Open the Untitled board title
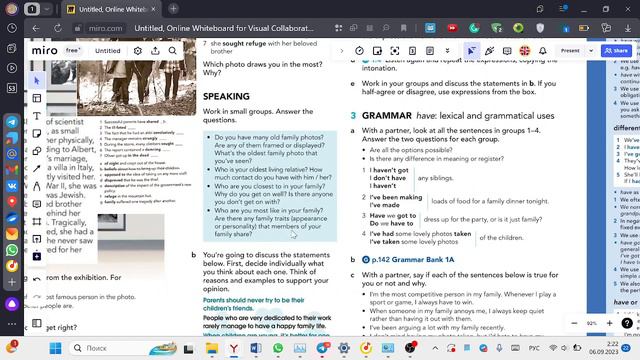Image resolution: width=640 pixels, height=360 pixels. tap(108, 51)
